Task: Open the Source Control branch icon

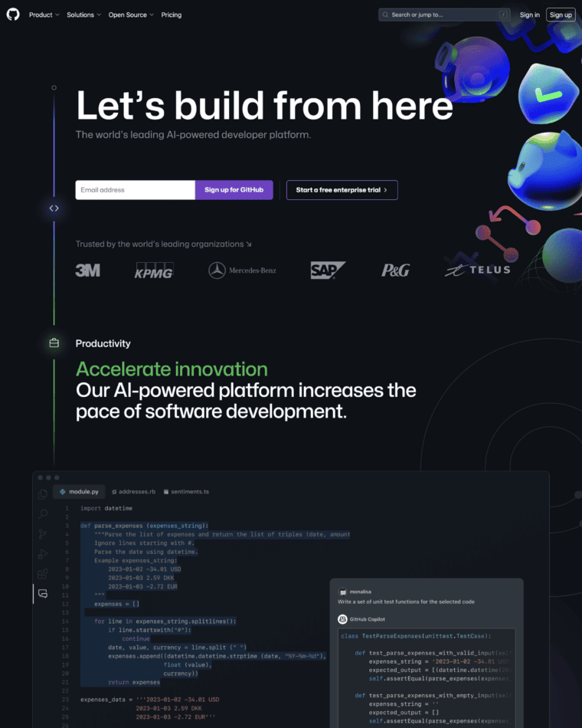Action: pos(43,534)
